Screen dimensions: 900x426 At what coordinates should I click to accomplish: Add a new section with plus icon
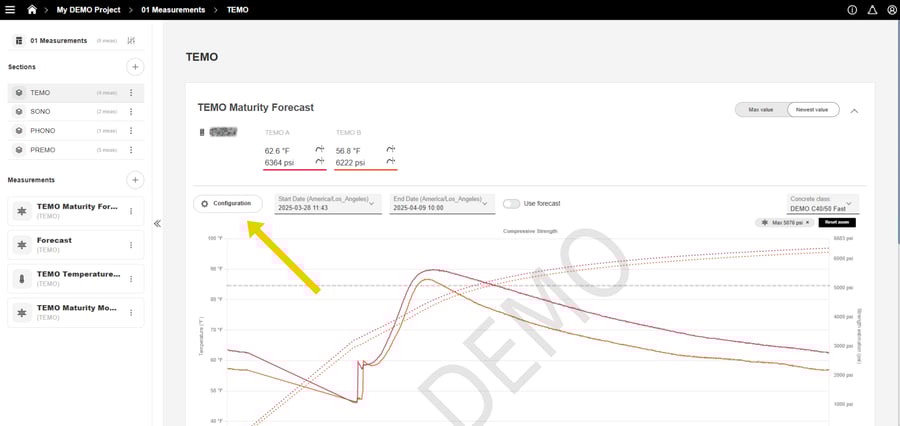coord(135,67)
